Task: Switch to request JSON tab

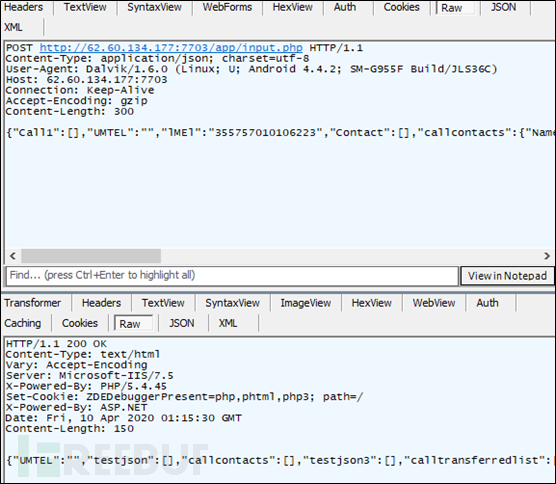Action: [x=503, y=7]
